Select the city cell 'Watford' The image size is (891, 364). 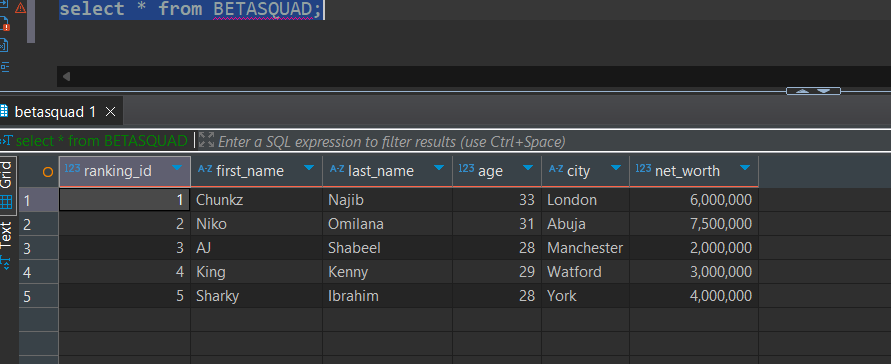pos(585,272)
